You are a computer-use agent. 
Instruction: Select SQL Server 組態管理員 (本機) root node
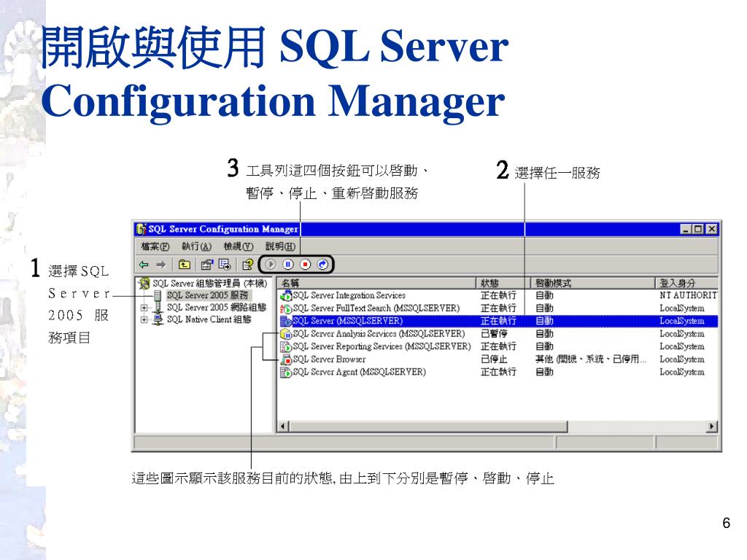point(209,284)
